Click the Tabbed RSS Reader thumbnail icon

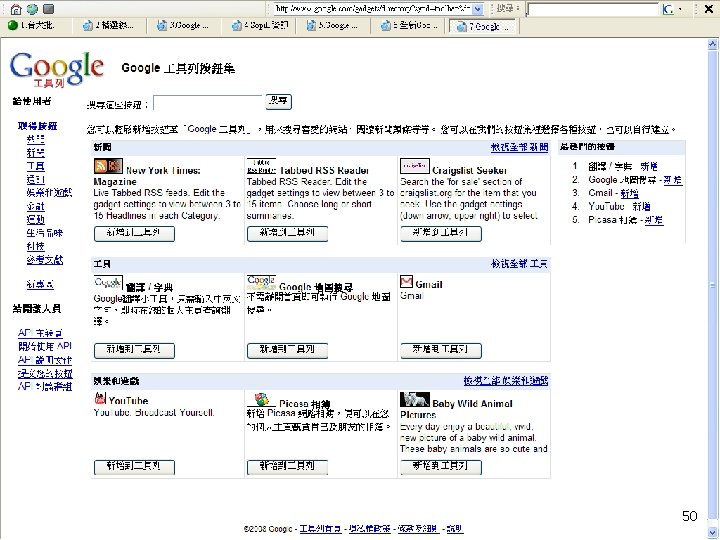261,166
